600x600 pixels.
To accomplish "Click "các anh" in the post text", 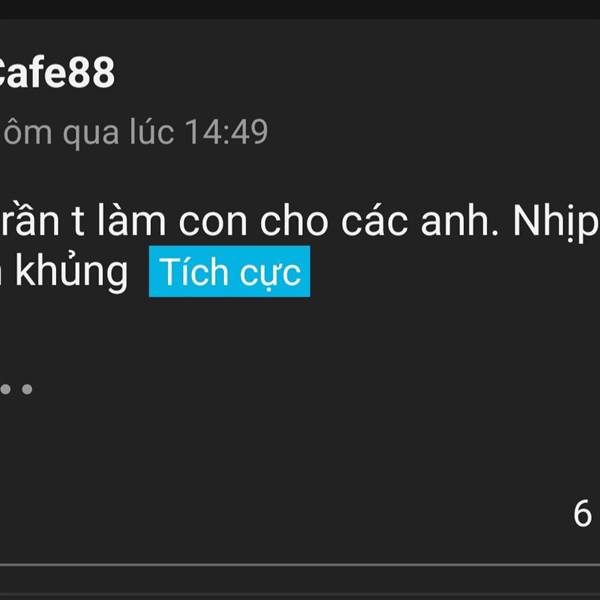I will 420,221.
